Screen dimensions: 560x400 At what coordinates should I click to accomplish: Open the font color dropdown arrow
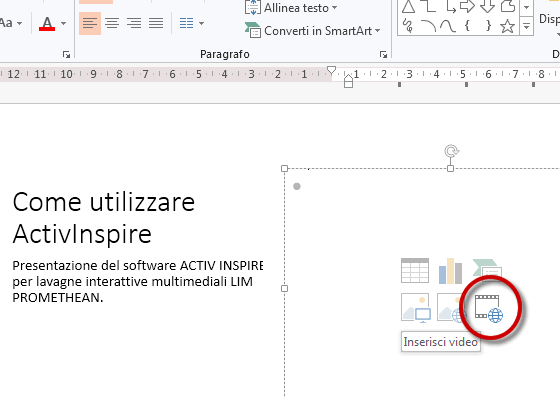[63, 24]
